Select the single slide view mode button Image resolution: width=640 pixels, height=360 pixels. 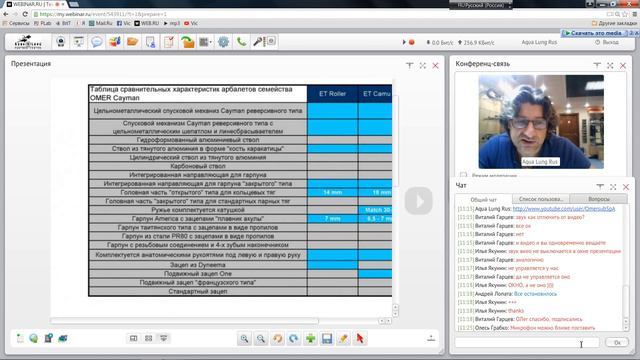(133, 338)
